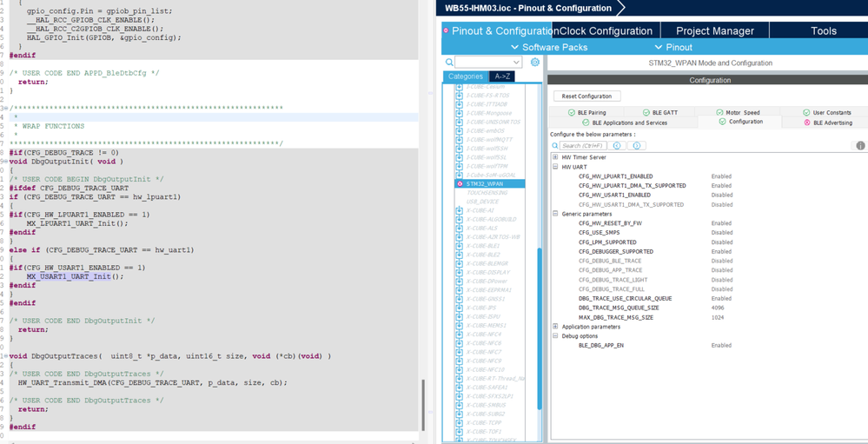Open the Software Packs dropdown menu
This screenshot has height=444, width=868.
(x=549, y=47)
